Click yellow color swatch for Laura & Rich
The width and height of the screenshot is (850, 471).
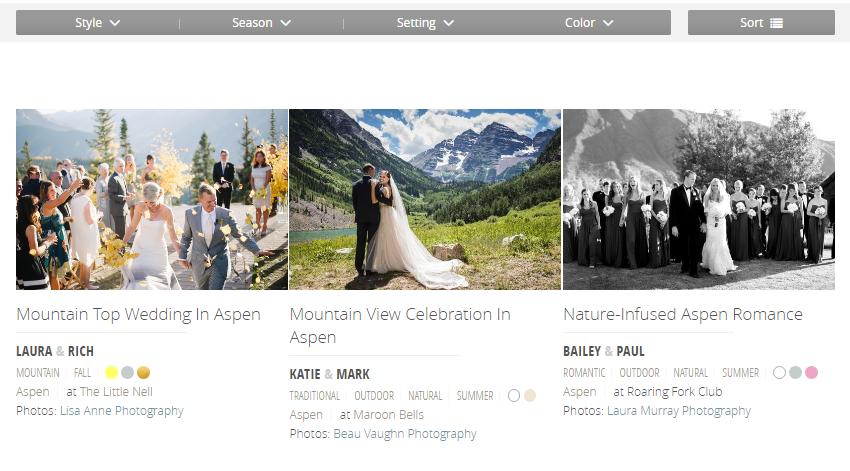pyautogui.click(x=112, y=372)
